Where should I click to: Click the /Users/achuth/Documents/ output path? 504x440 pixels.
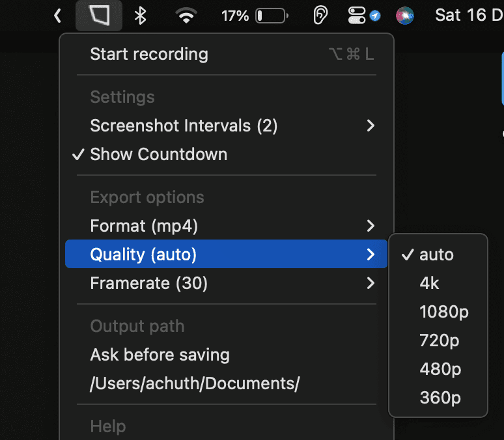tap(227, 383)
